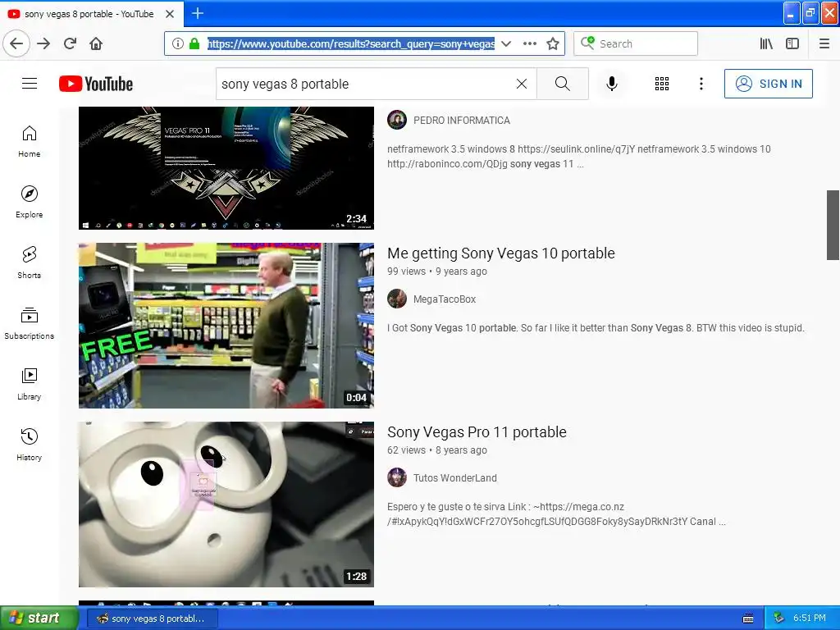The height and width of the screenshot is (630, 840).
Task: Click the green secure connection padlock
Action: 194,43
